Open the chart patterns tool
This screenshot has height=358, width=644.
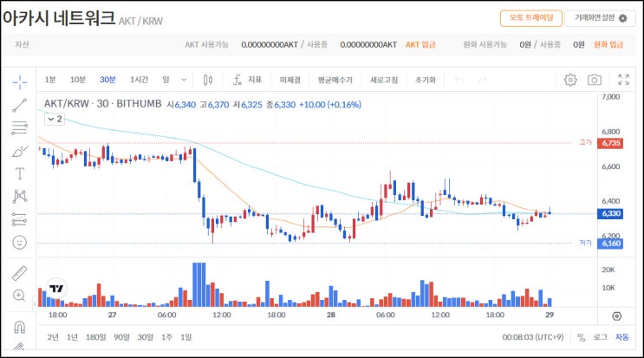[19, 196]
